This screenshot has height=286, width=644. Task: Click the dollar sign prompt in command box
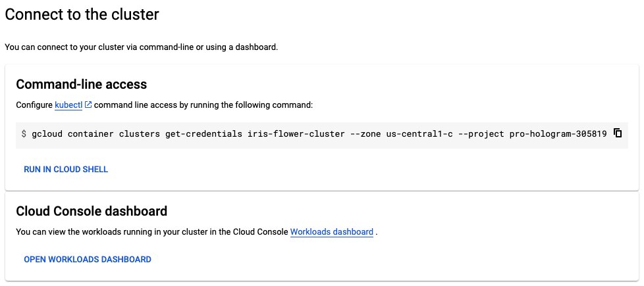[x=24, y=133]
